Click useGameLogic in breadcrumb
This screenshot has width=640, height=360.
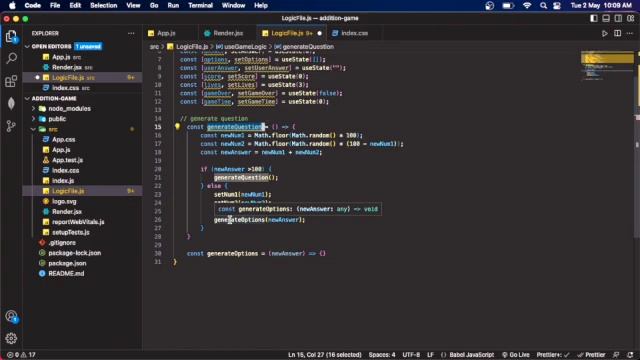(x=245, y=47)
